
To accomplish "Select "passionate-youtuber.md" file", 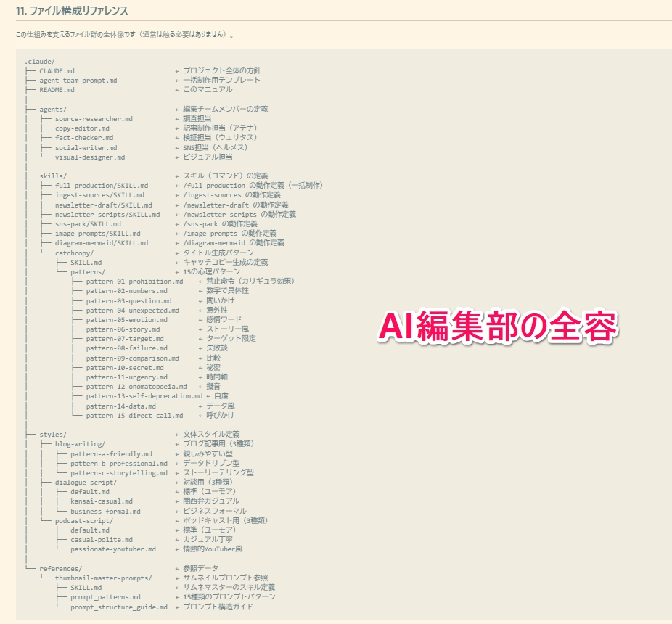I will pos(113,549).
